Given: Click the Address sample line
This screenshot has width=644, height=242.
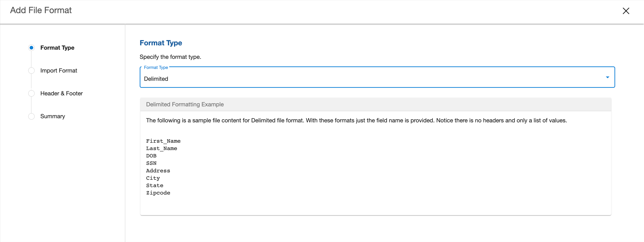Looking at the screenshot, I should click(158, 171).
